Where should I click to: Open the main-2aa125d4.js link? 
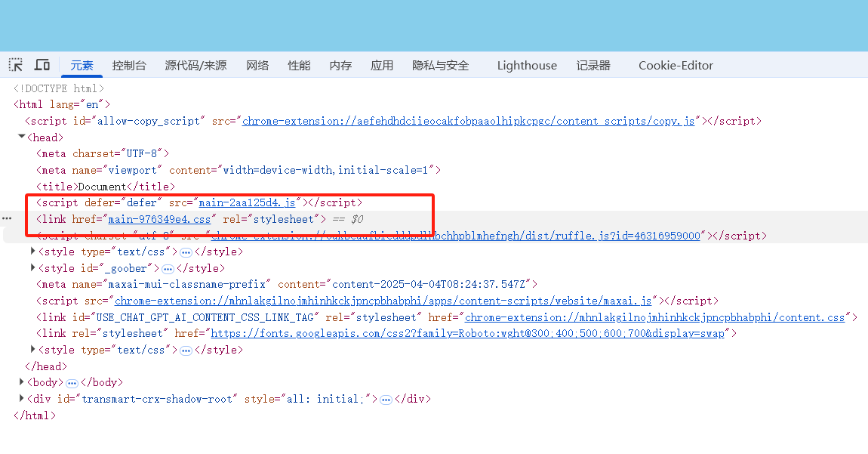point(247,203)
